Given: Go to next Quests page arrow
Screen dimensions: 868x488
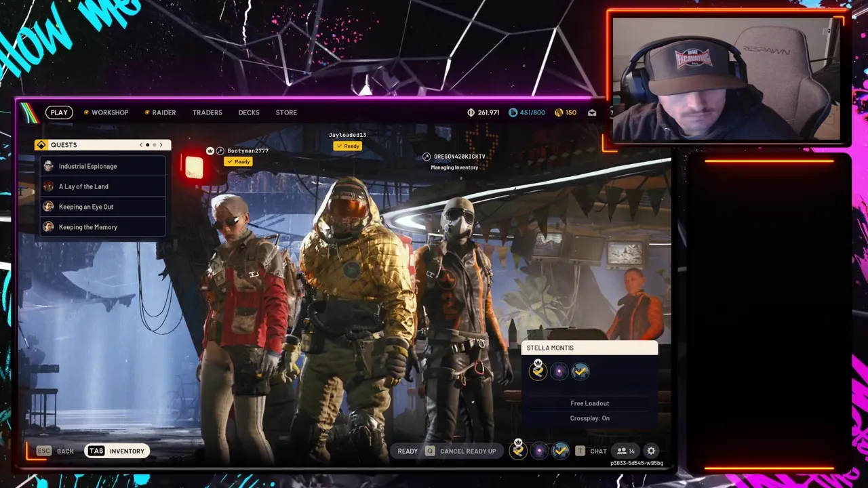Looking at the screenshot, I should (x=161, y=145).
